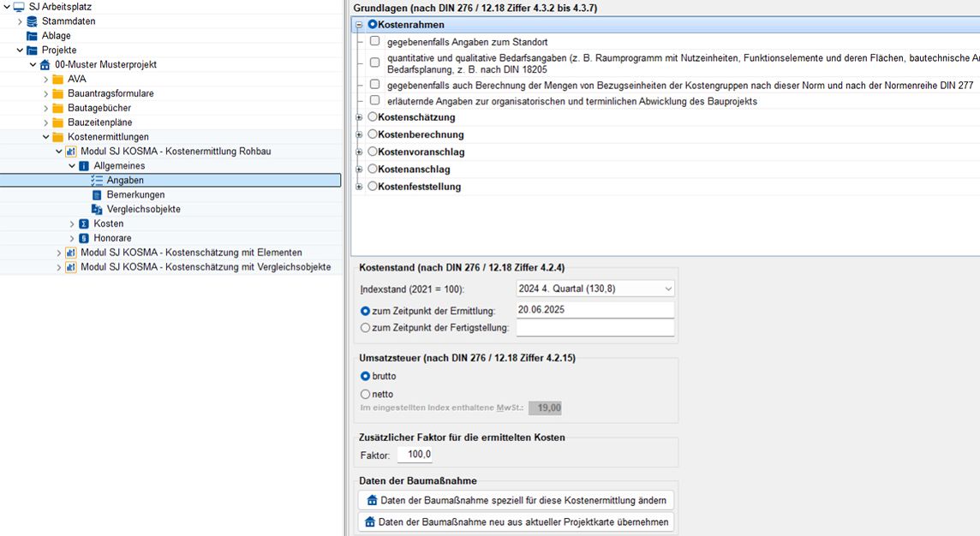This screenshot has width=980, height=536.
Task: Click the Bautagebücher folder icon
Action: point(57,108)
